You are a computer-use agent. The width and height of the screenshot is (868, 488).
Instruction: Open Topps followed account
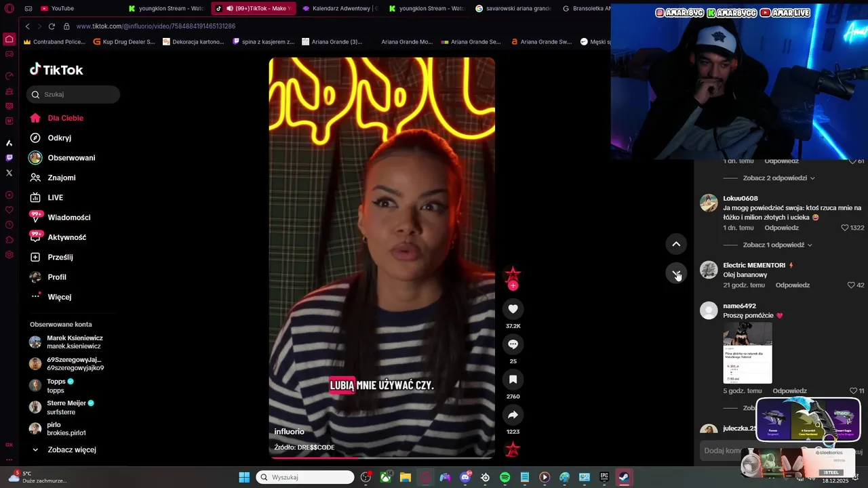click(x=53, y=386)
